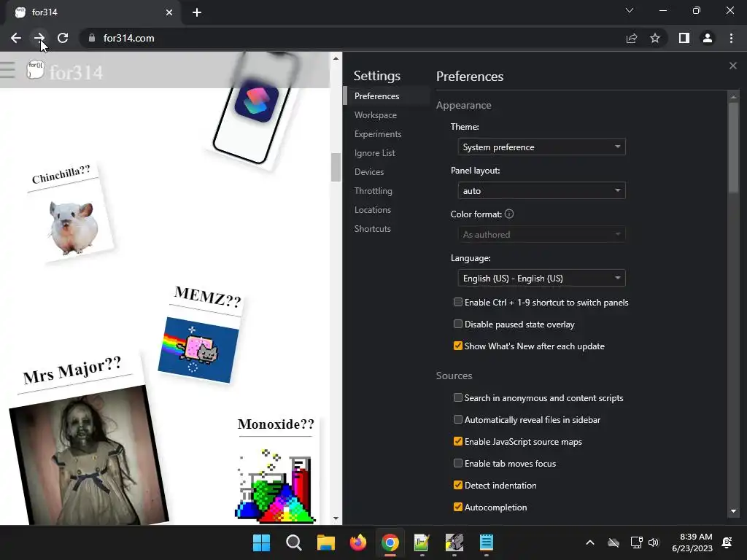Open Chrome profile menu
This screenshot has width=747, height=560.
pos(708,38)
